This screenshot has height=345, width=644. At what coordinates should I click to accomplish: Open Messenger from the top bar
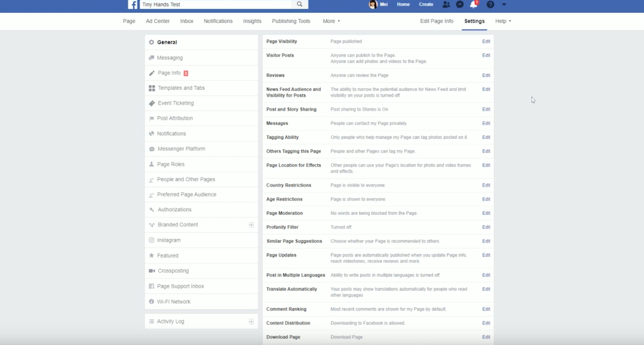pyautogui.click(x=459, y=4)
